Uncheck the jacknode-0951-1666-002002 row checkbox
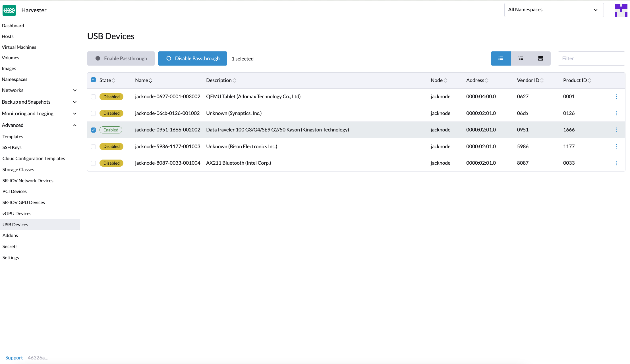The width and height of the screenshot is (630, 364). click(x=93, y=130)
